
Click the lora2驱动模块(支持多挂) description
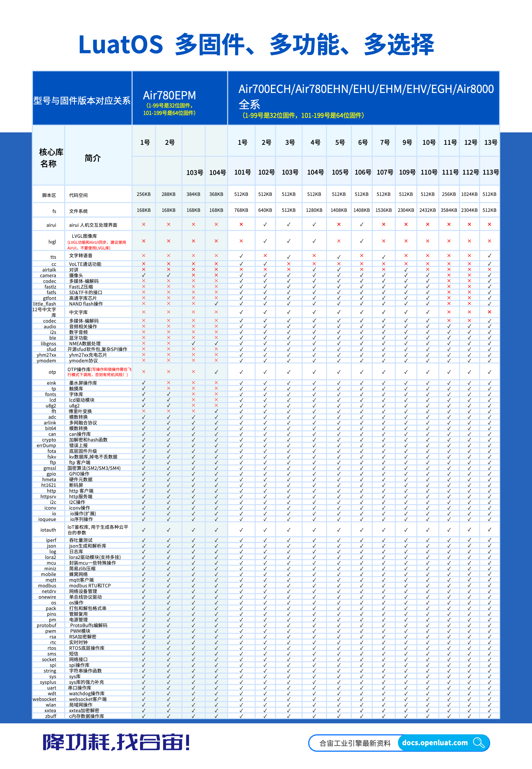[95, 557]
